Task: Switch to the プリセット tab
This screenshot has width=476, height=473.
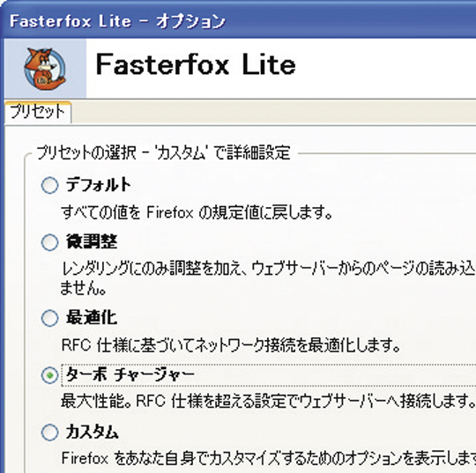Action: point(38,112)
